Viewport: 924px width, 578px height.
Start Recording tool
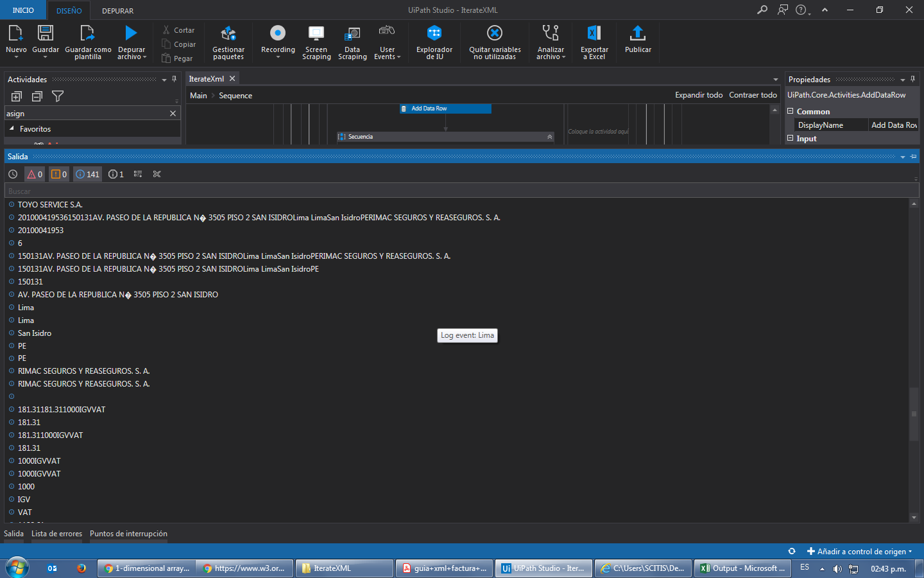tap(278, 42)
